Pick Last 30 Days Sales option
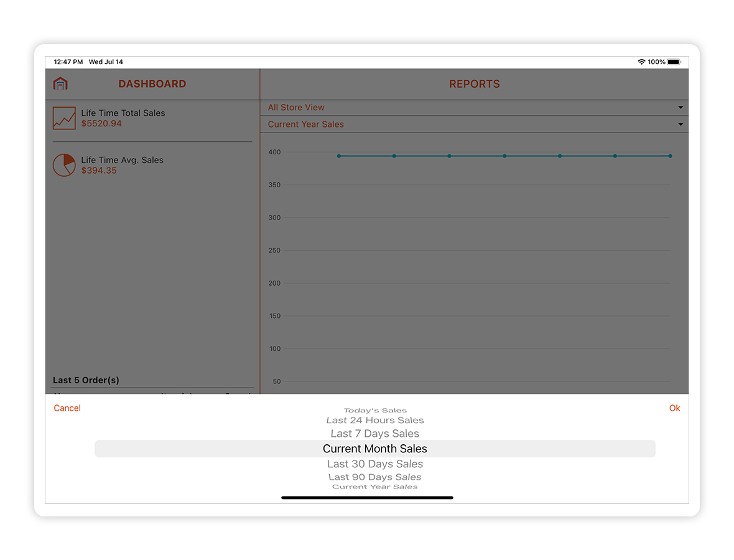The height and width of the screenshot is (560, 734). pyautogui.click(x=375, y=464)
